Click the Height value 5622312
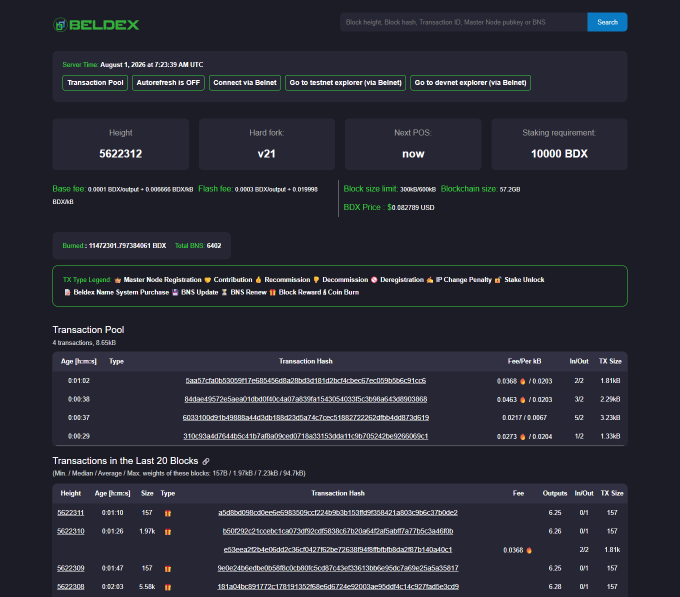Viewport: 680px width, 597px height. pos(121,154)
